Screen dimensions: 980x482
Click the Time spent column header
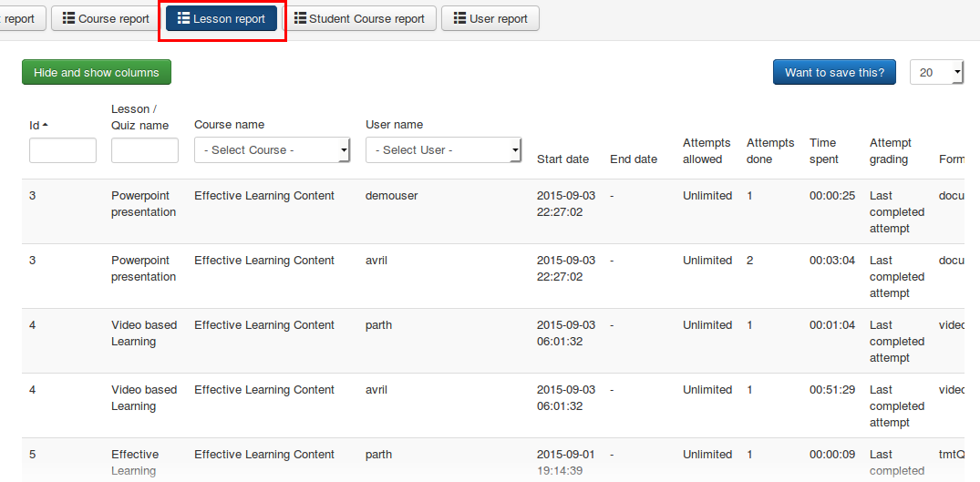pyautogui.click(x=823, y=151)
